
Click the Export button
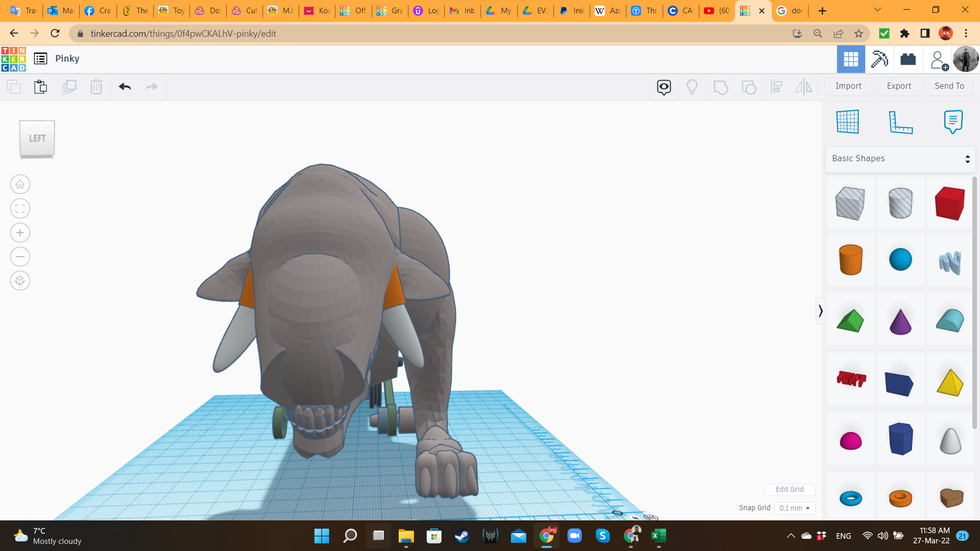pyautogui.click(x=899, y=86)
